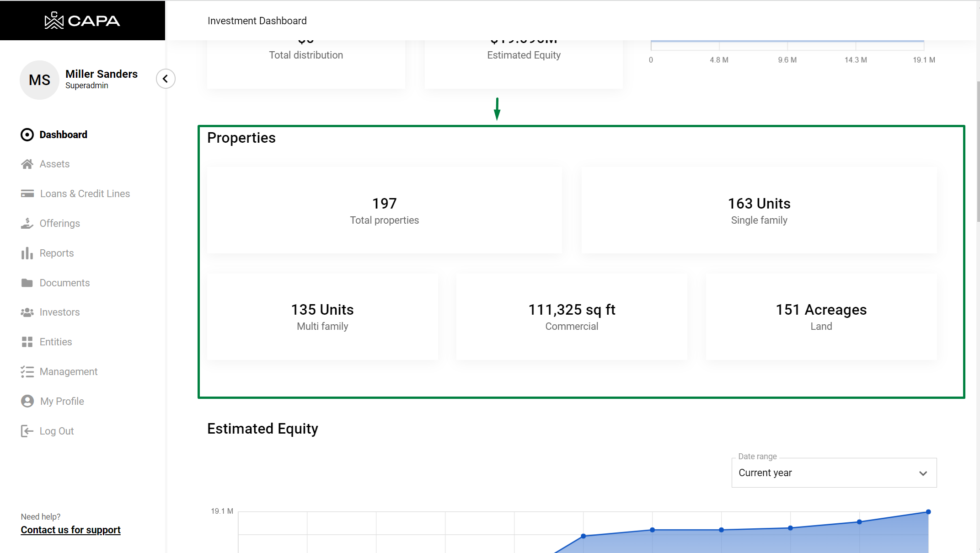Click the Investors group icon
The height and width of the screenshot is (553, 980).
pyautogui.click(x=27, y=312)
